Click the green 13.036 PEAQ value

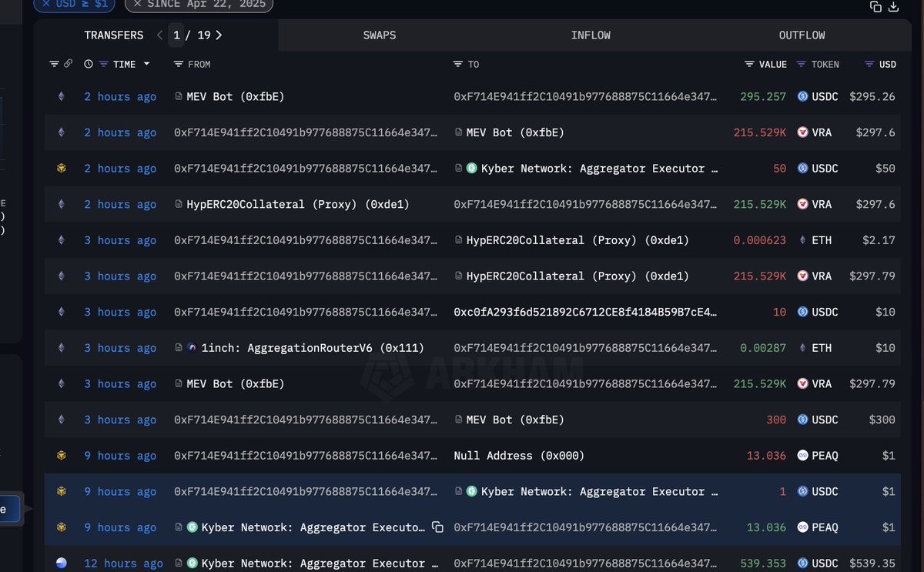767,527
